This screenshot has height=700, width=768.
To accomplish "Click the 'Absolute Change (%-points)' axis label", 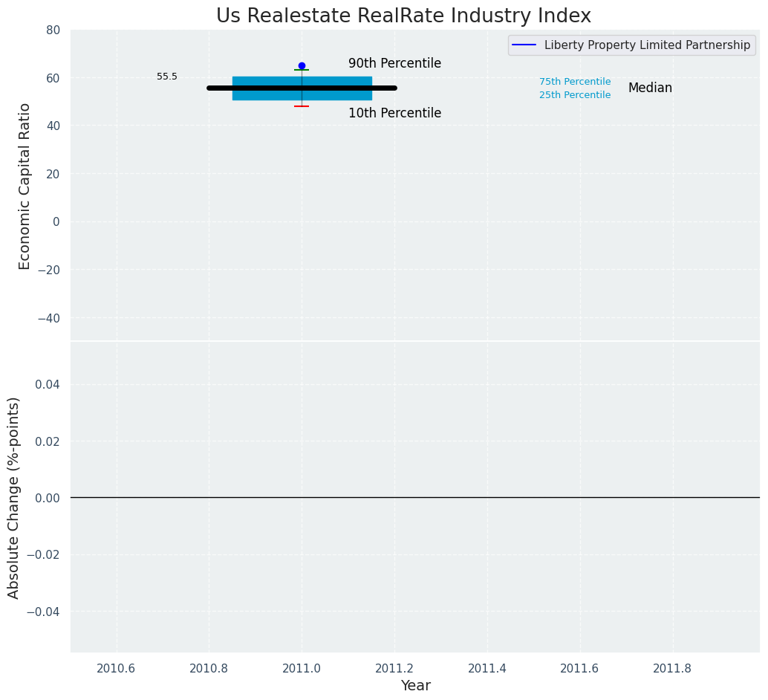I will 14,497.
